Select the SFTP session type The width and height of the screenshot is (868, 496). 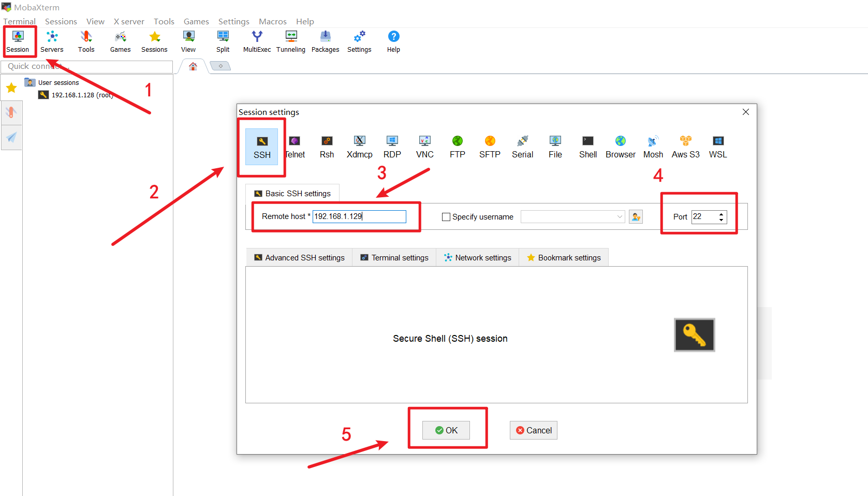[x=490, y=147]
